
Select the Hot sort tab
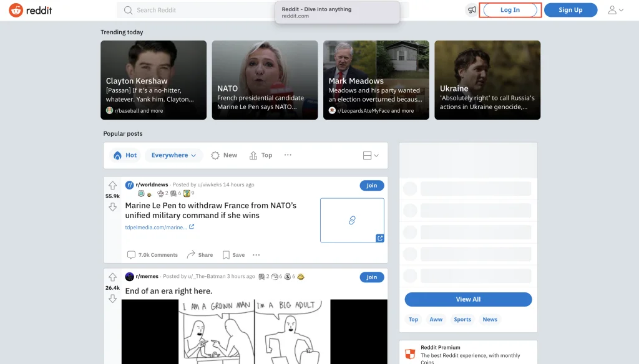[125, 155]
